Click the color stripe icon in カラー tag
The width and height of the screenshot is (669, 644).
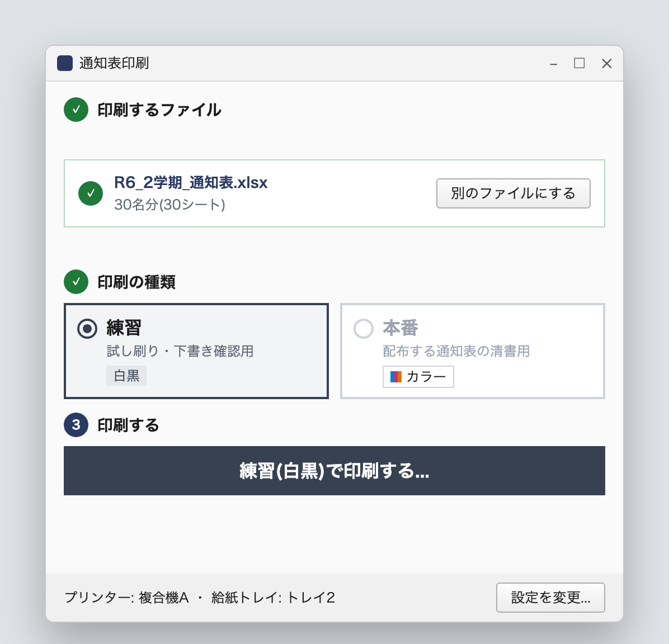(396, 377)
